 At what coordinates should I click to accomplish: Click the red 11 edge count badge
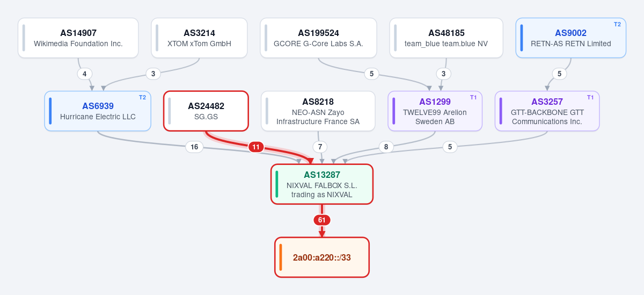coord(256,147)
